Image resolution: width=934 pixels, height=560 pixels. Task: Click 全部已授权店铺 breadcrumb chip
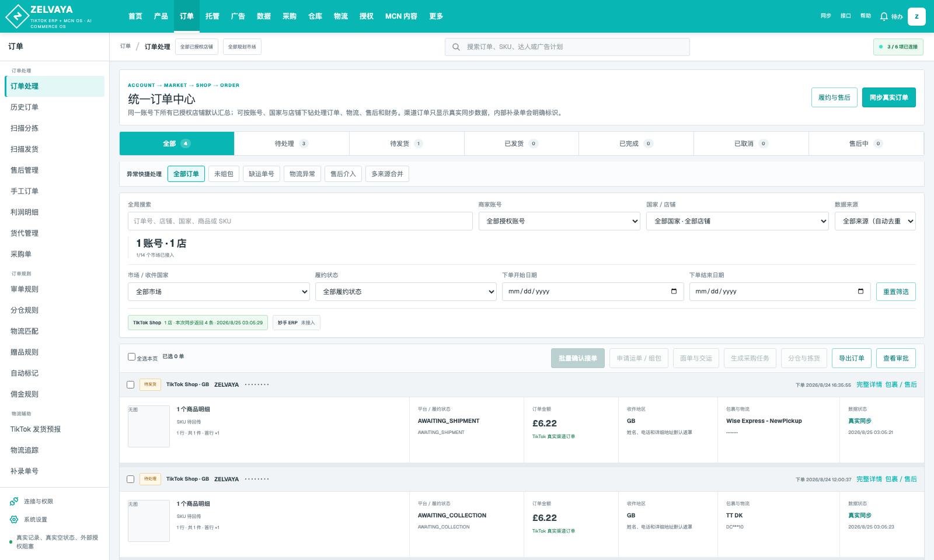point(197,47)
